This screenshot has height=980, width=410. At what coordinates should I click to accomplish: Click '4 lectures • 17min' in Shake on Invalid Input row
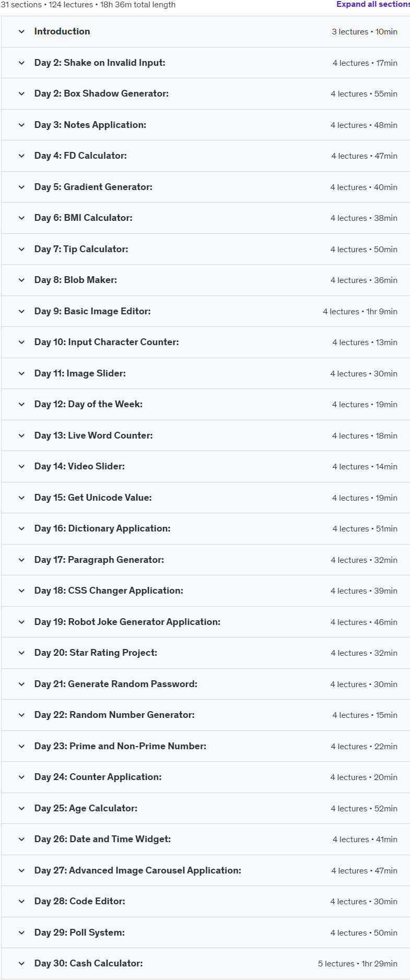[365, 63]
